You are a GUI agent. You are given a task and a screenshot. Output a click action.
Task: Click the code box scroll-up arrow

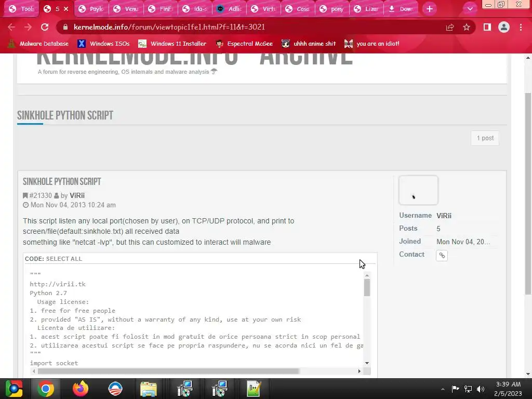(x=367, y=275)
